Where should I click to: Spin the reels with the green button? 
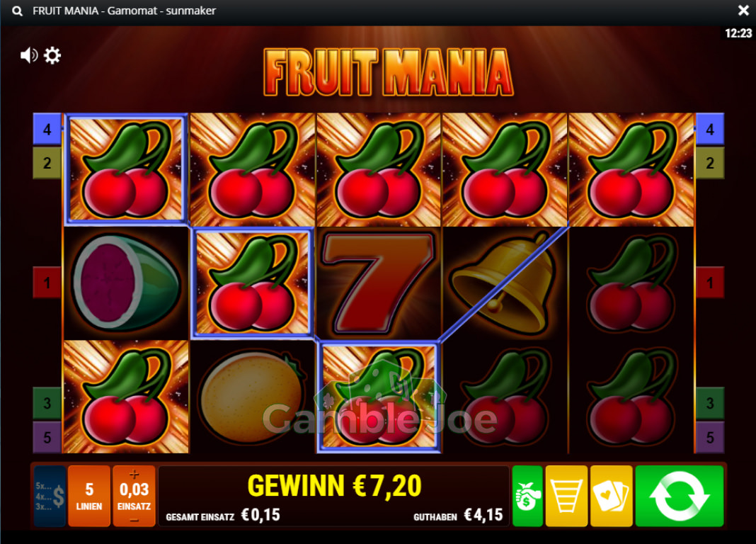(x=680, y=496)
